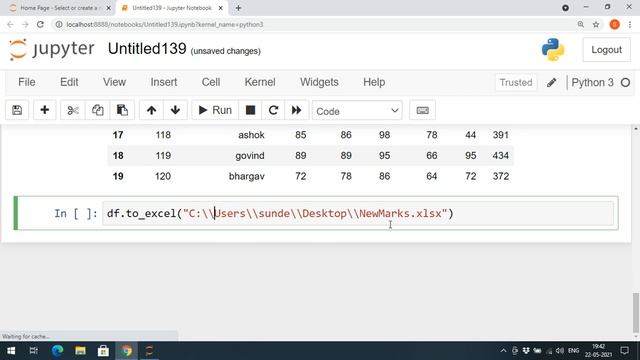This screenshot has width=640, height=360.
Task: Click the Python logo icon
Action: coord(553,50)
